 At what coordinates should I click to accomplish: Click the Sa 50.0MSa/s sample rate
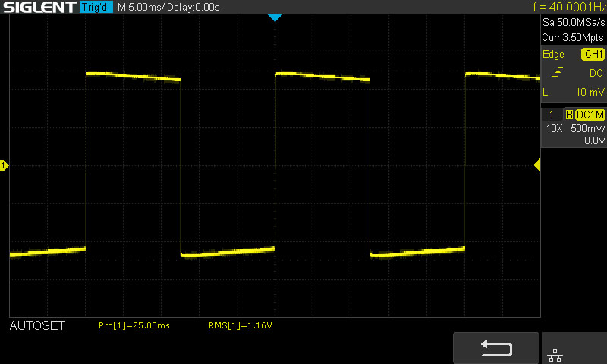coord(574,23)
